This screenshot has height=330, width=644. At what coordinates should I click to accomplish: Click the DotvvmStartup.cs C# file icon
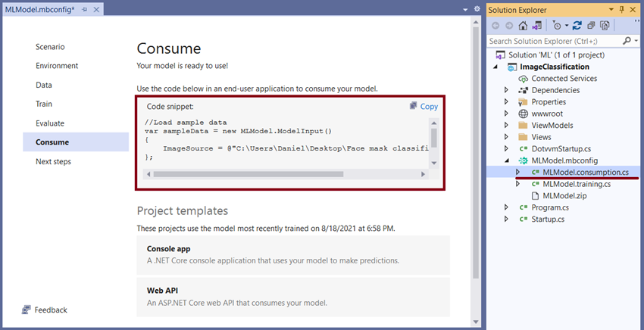pyautogui.click(x=524, y=149)
